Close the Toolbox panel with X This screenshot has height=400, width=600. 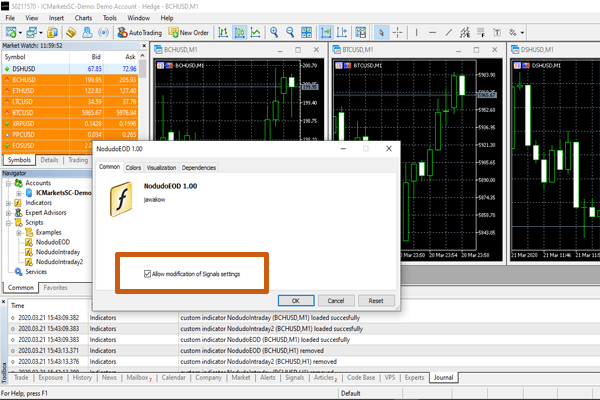pos(3,302)
